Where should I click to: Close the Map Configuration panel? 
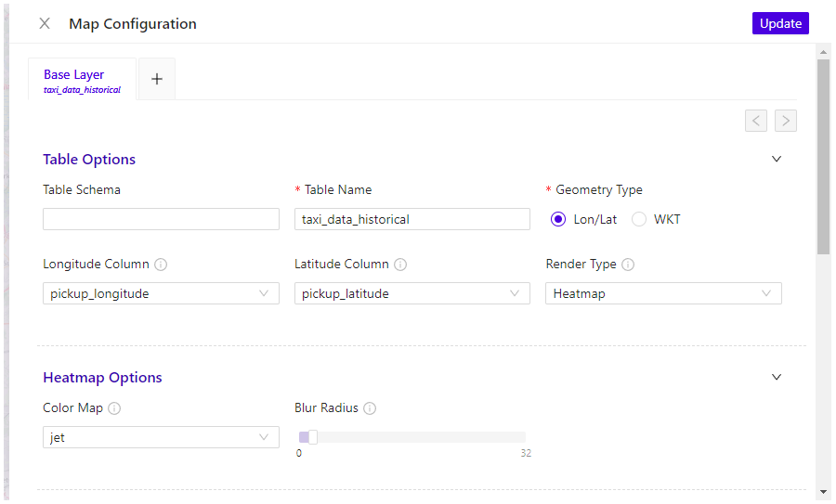[45, 23]
